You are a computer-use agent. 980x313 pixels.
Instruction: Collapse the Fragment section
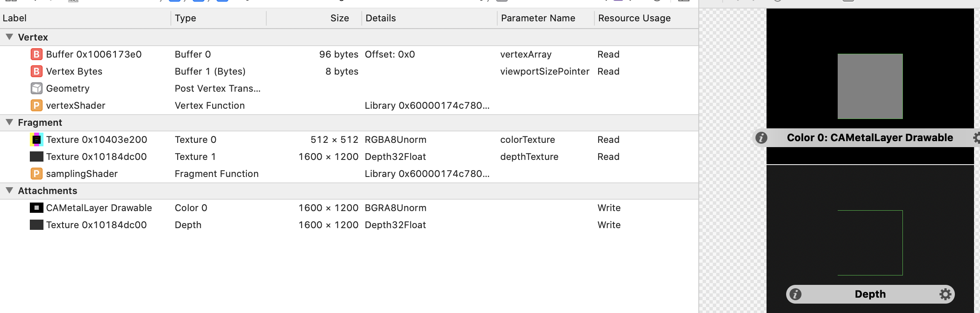(x=9, y=122)
